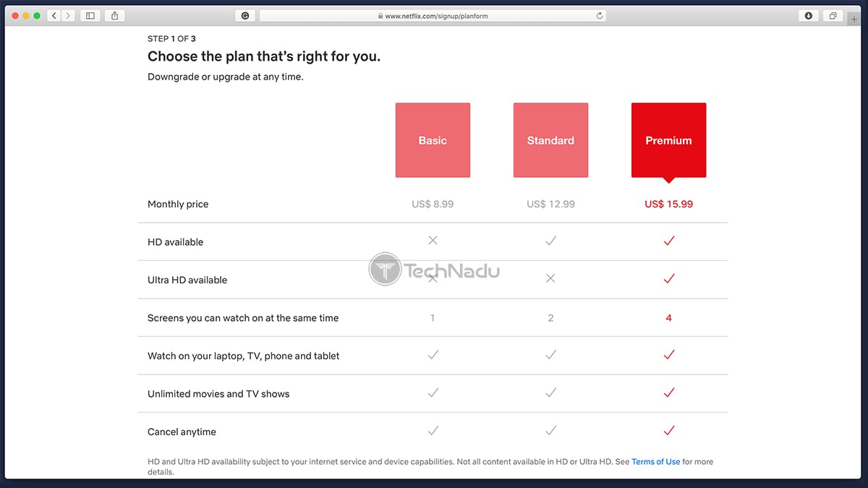Click Premium's Ultra HD available checkmark

[668, 279]
